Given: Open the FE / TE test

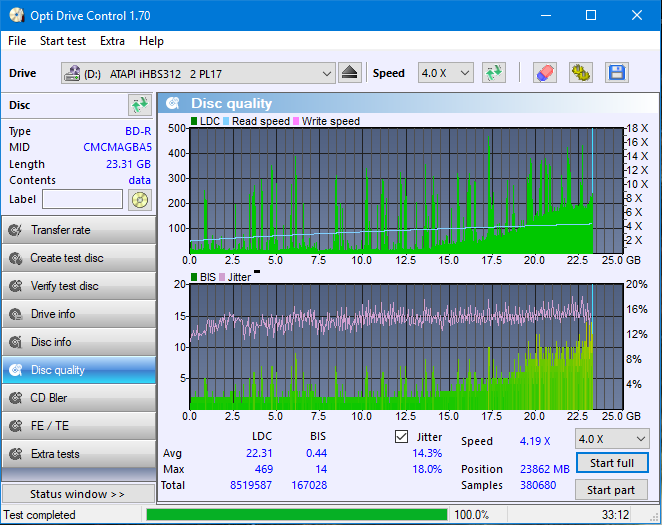Looking at the screenshot, I should pos(79,426).
